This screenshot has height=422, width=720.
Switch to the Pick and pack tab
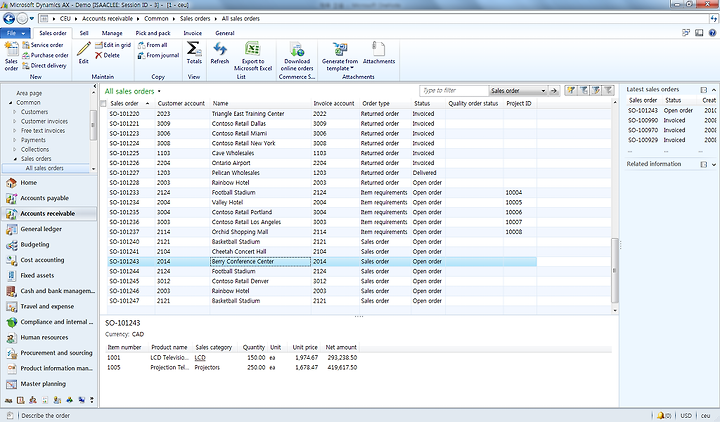click(153, 33)
